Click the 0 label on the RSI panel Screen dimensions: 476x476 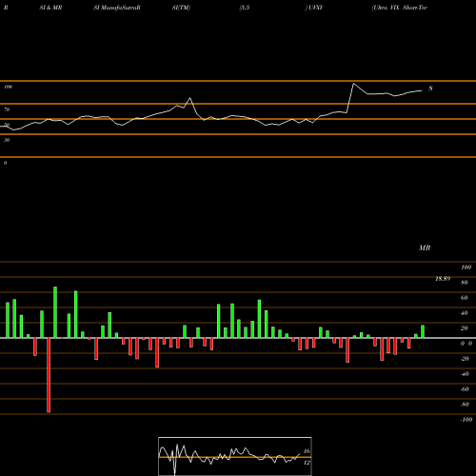(x=5, y=163)
